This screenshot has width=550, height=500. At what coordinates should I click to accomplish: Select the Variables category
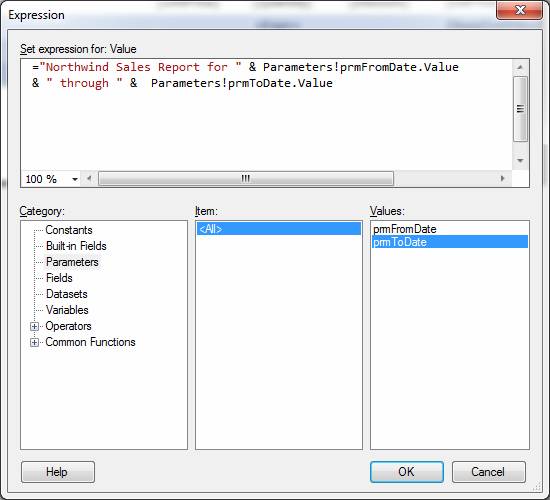67,310
